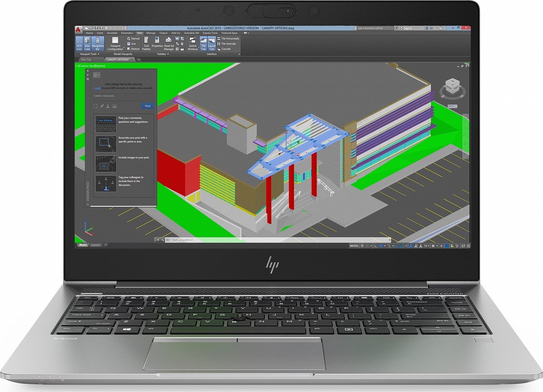Viewport: 543px width, 392px height.
Task: Open the Parametric ribbon tab
Action: [x=127, y=33]
